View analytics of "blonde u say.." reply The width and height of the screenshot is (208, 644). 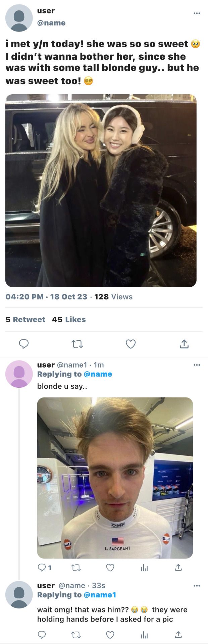point(144,568)
